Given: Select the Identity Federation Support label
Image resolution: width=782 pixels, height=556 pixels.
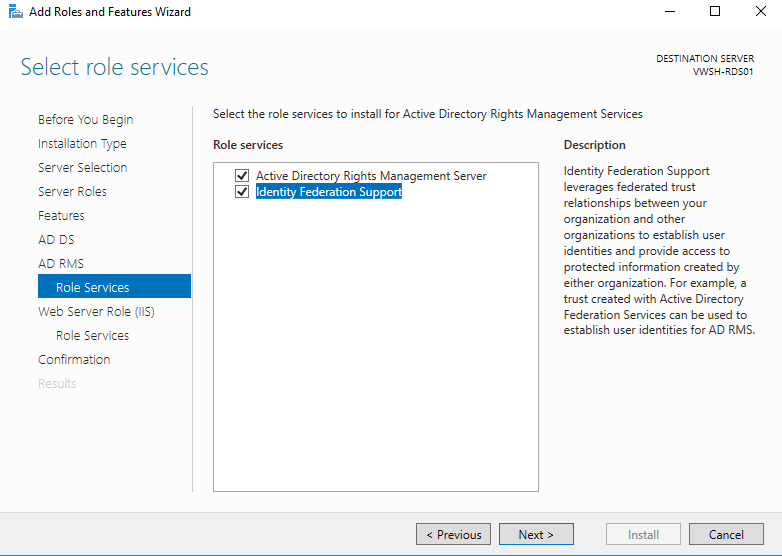Looking at the screenshot, I should pos(329,191).
